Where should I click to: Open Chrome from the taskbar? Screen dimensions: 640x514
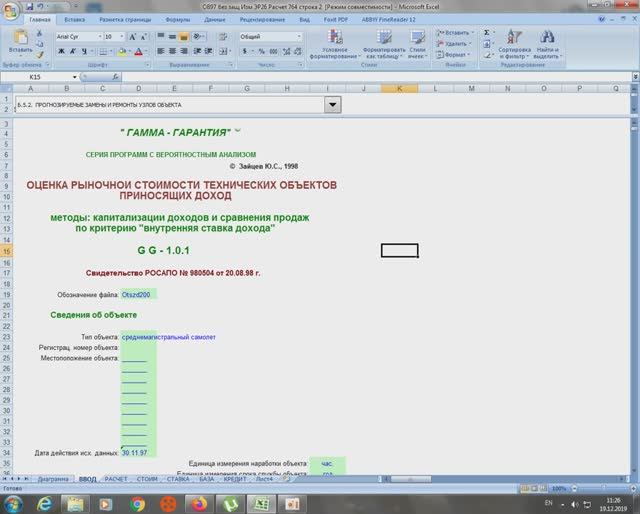(x=138, y=504)
